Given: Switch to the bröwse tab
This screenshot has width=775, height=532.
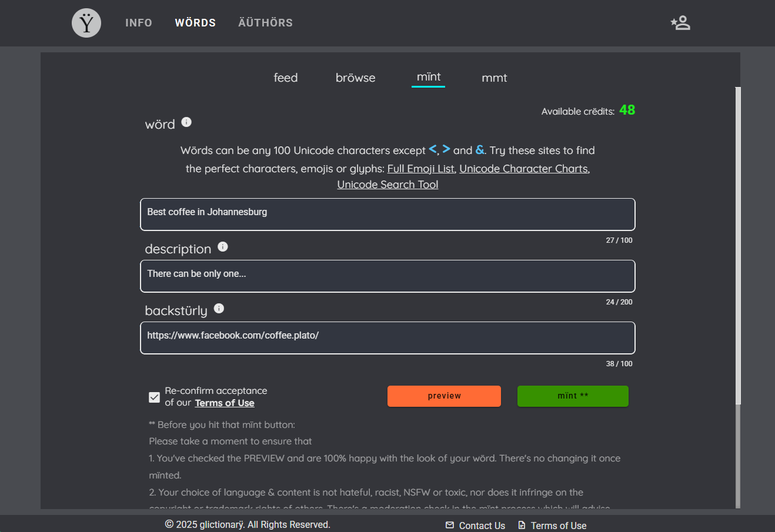Looking at the screenshot, I should [x=355, y=78].
